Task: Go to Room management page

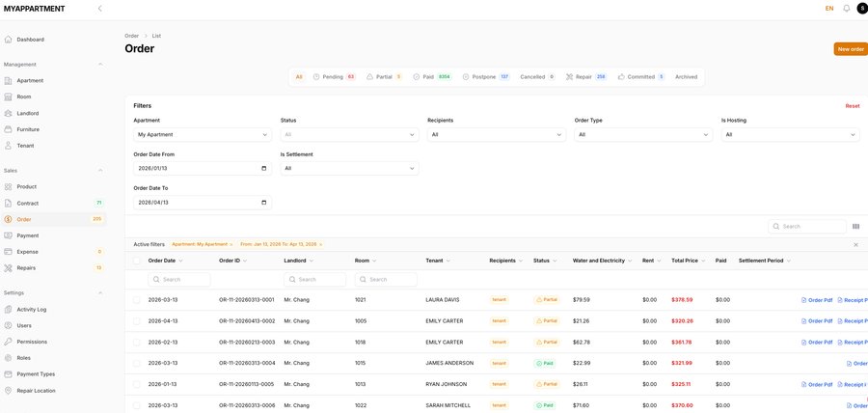Action: pyautogui.click(x=24, y=96)
